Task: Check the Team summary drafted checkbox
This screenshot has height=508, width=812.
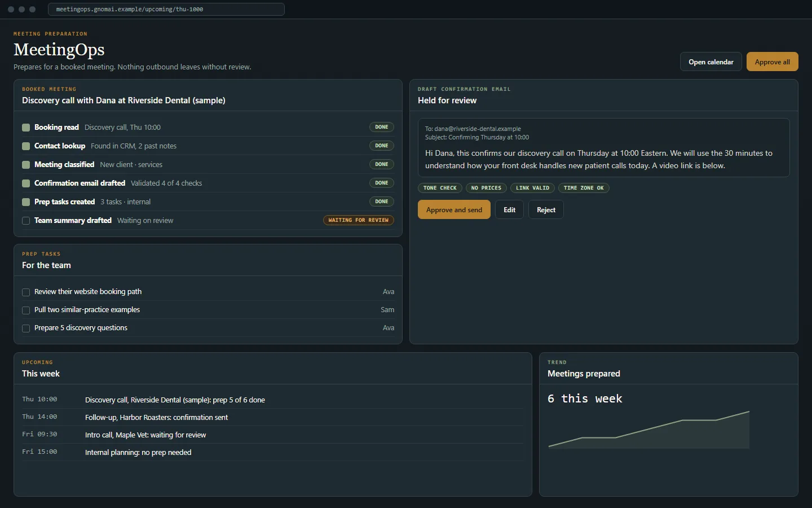Action: click(26, 221)
